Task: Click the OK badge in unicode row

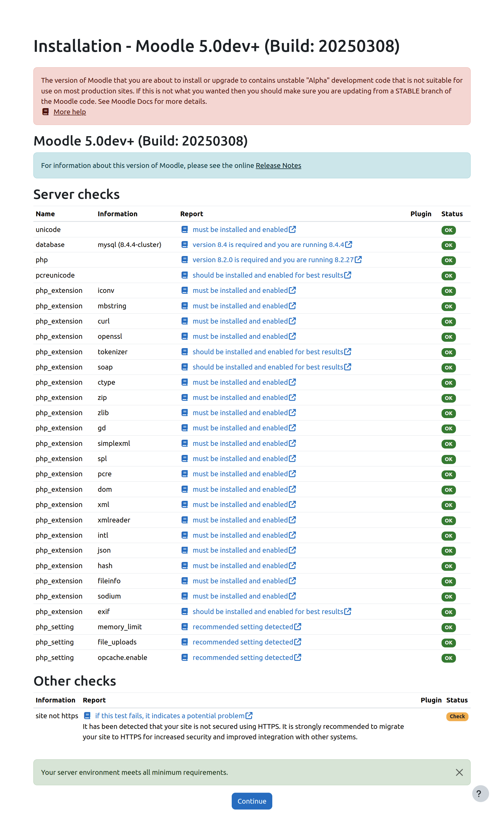Action: point(448,230)
